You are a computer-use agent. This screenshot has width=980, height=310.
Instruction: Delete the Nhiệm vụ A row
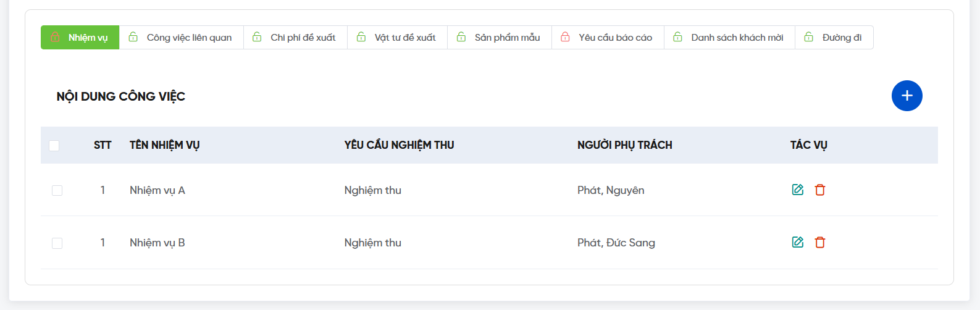click(x=819, y=190)
